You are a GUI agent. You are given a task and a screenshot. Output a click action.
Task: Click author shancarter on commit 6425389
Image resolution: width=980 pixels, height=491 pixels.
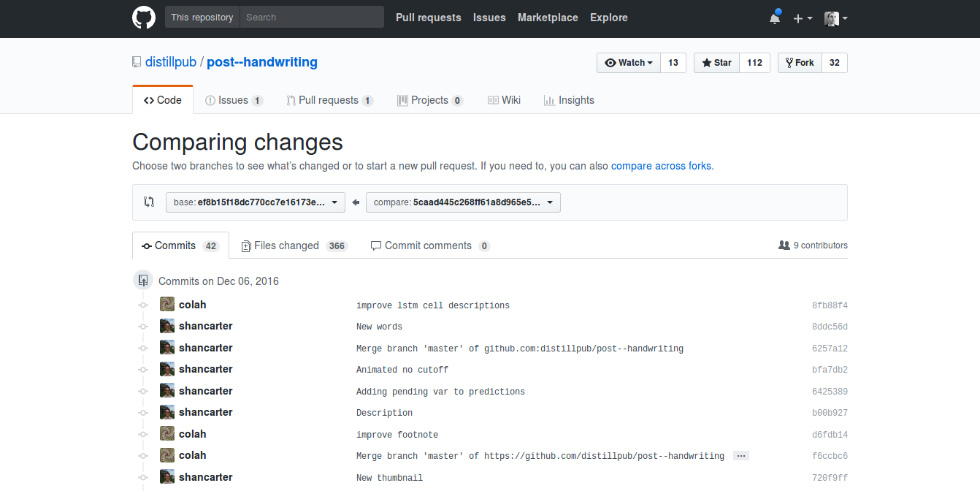206,391
